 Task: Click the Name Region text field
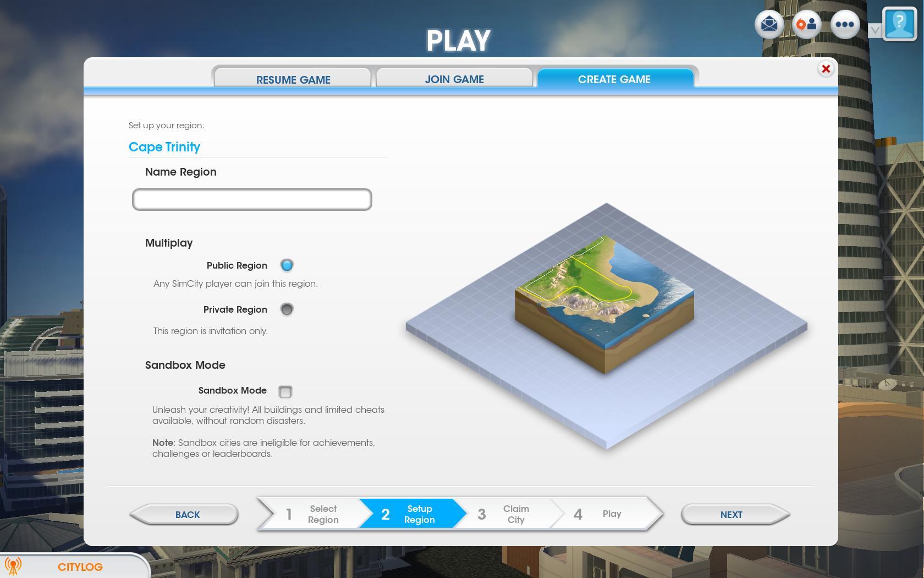252,199
